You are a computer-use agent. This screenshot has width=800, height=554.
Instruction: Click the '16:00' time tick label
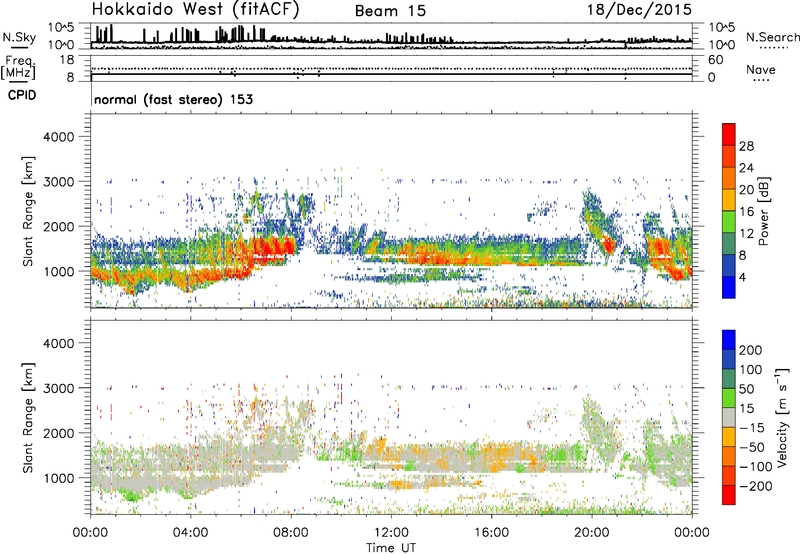pos(491,533)
